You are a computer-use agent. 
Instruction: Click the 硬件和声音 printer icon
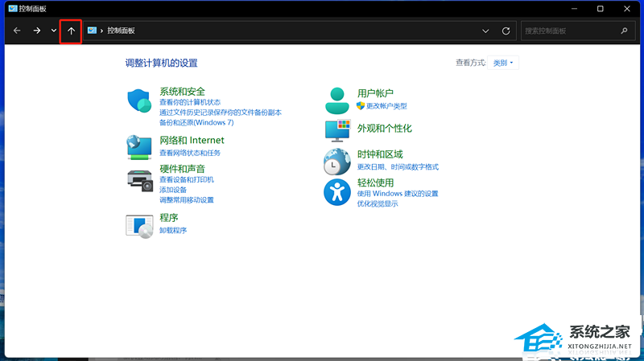(x=140, y=180)
